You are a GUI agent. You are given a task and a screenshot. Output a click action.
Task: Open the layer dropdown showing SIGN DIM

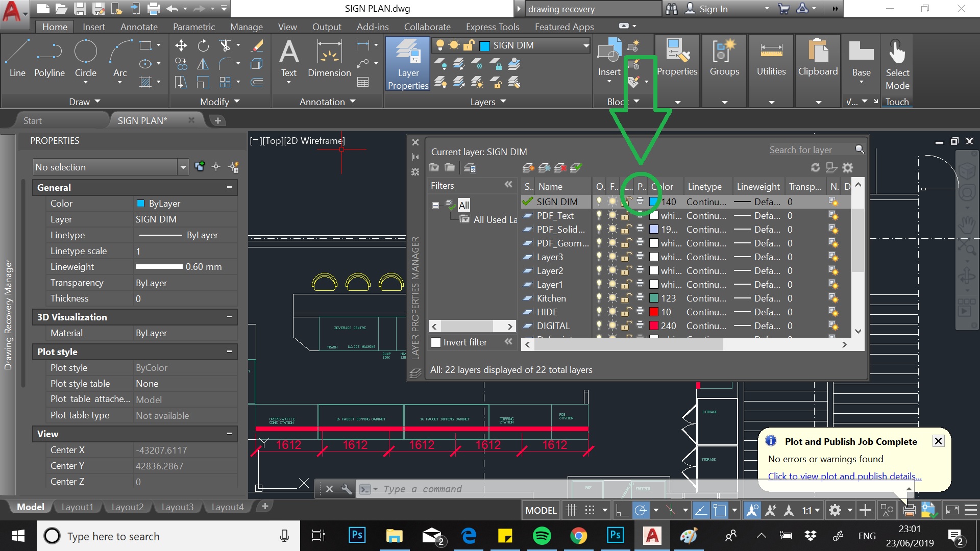pos(586,45)
